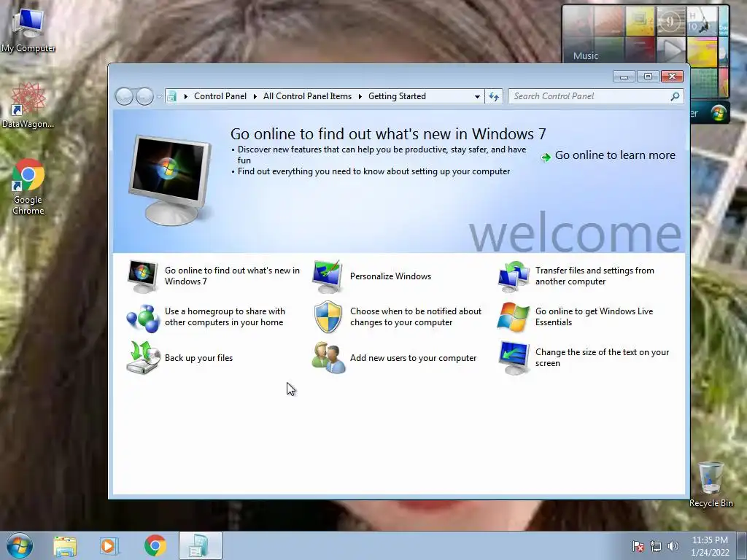The image size is (747, 560).
Task: Click the play arrow tile in Media Center gadget
Action: point(671,49)
